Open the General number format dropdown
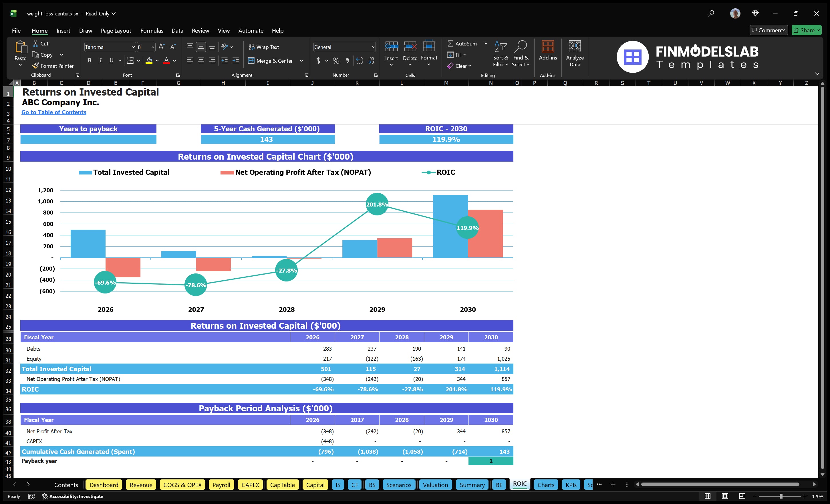 pos(373,47)
